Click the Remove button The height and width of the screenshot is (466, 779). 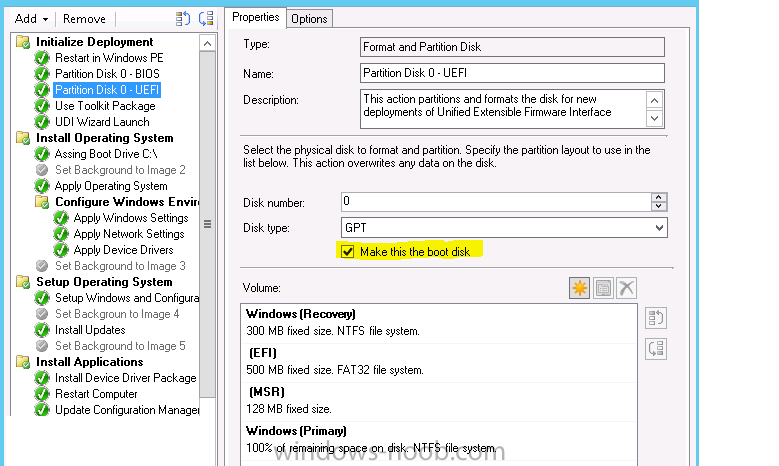[84, 19]
